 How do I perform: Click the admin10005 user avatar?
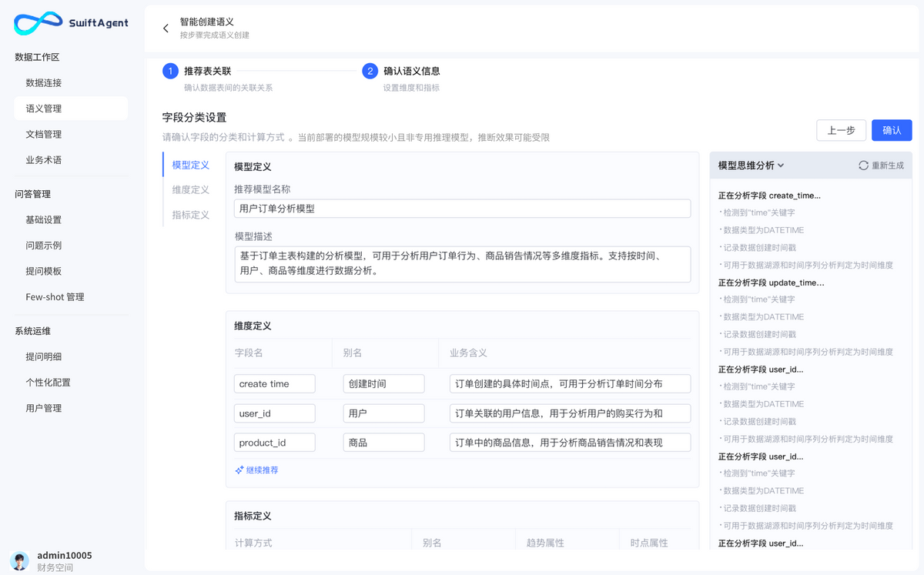click(20, 560)
